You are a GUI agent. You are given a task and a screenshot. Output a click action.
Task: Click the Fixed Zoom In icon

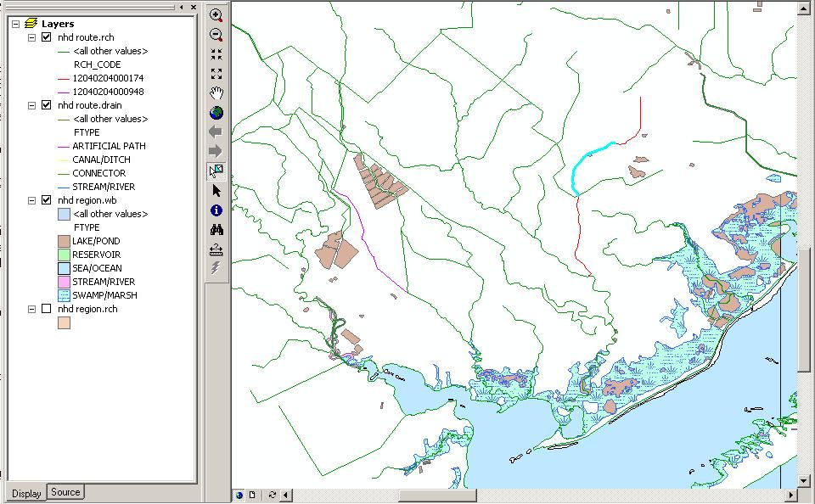(216, 54)
